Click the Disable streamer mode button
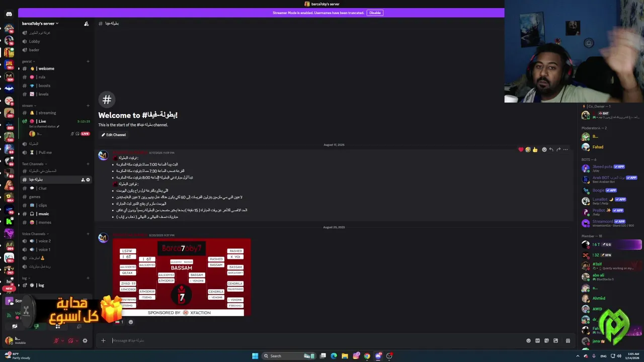The image size is (644, 362). pyautogui.click(x=375, y=13)
